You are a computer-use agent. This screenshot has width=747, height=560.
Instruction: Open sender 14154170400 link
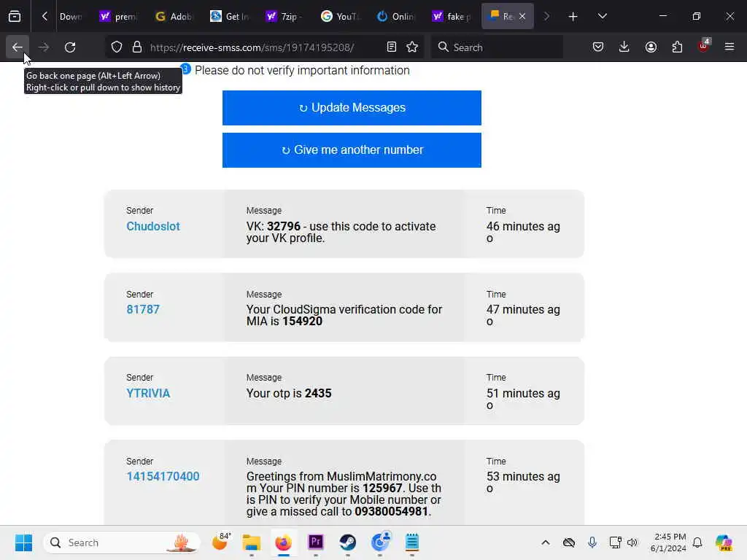tap(163, 477)
